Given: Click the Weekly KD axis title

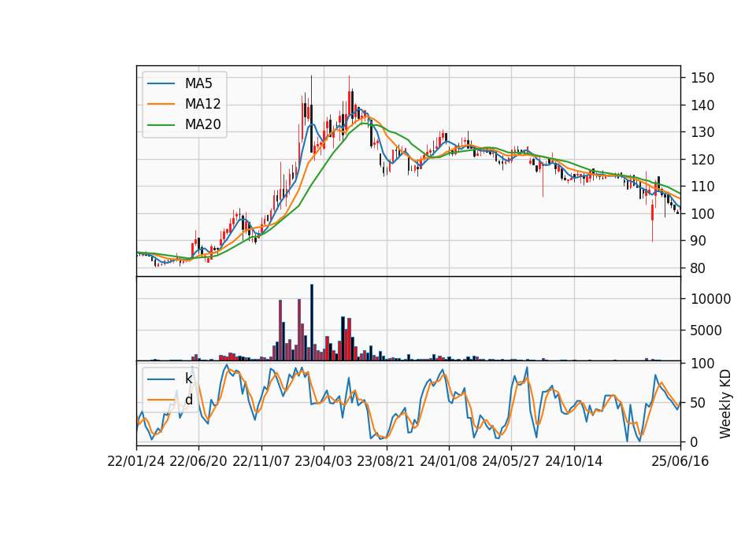Looking at the screenshot, I should click(x=725, y=404).
